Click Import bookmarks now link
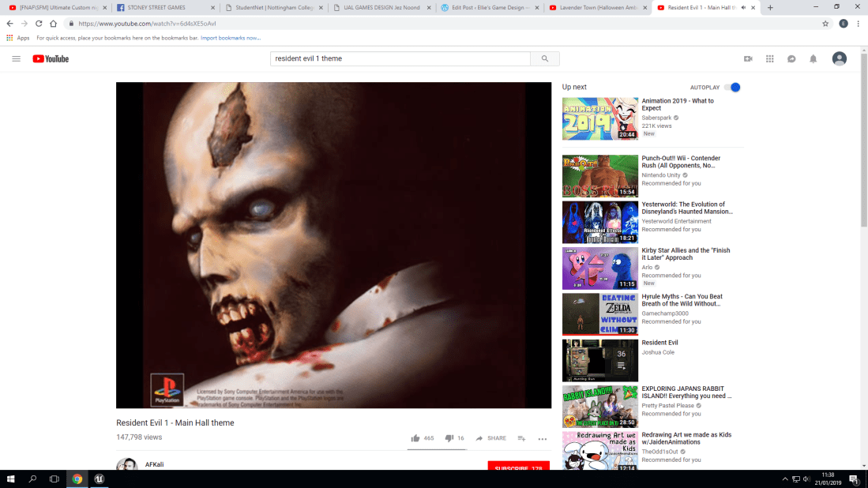 (x=231, y=38)
